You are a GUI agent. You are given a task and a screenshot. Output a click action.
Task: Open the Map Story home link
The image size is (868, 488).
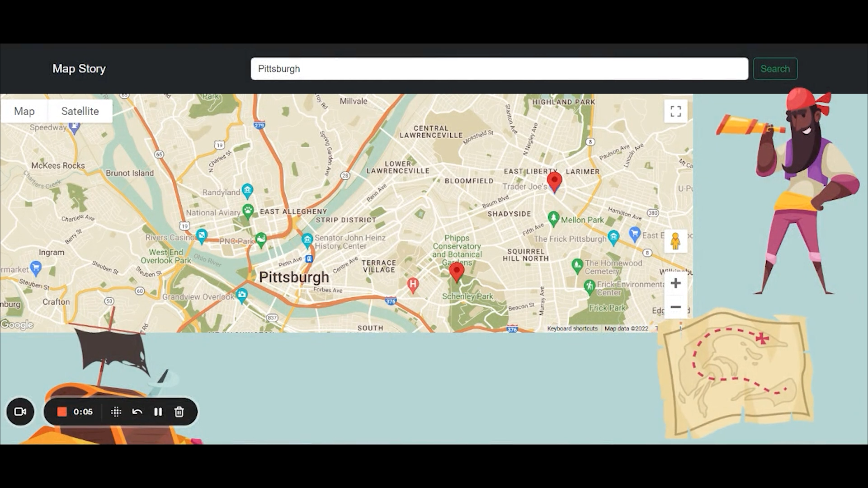tap(79, 69)
